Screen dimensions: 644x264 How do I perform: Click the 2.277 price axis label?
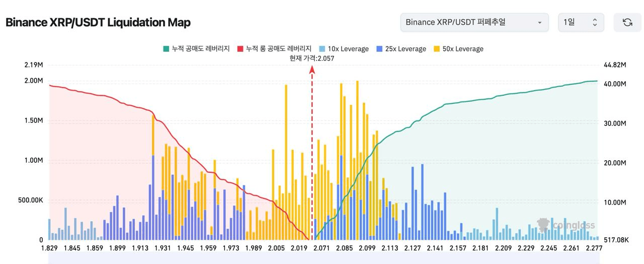pos(594,248)
